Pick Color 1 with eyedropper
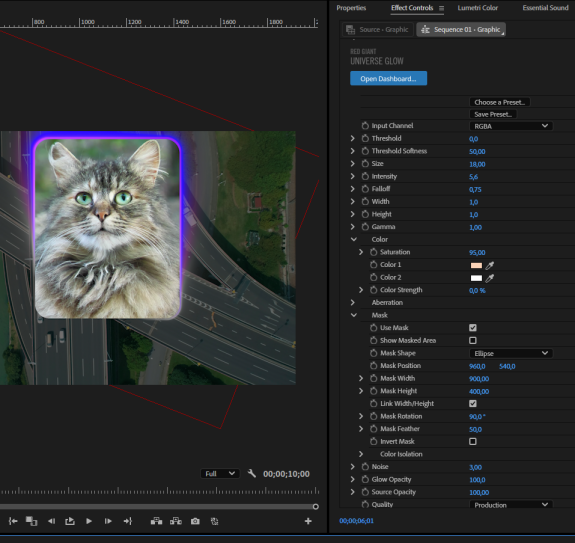This screenshot has width=575, height=543. (x=490, y=265)
